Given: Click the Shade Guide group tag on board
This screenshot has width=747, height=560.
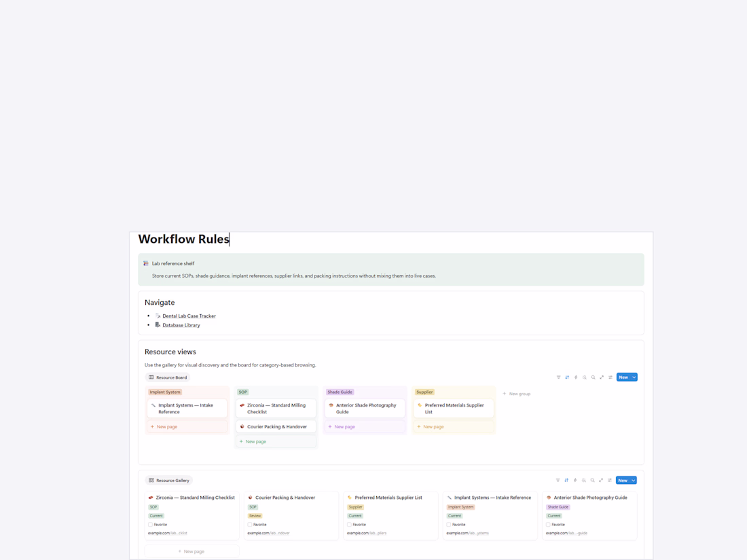Looking at the screenshot, I should pos(340,392).
